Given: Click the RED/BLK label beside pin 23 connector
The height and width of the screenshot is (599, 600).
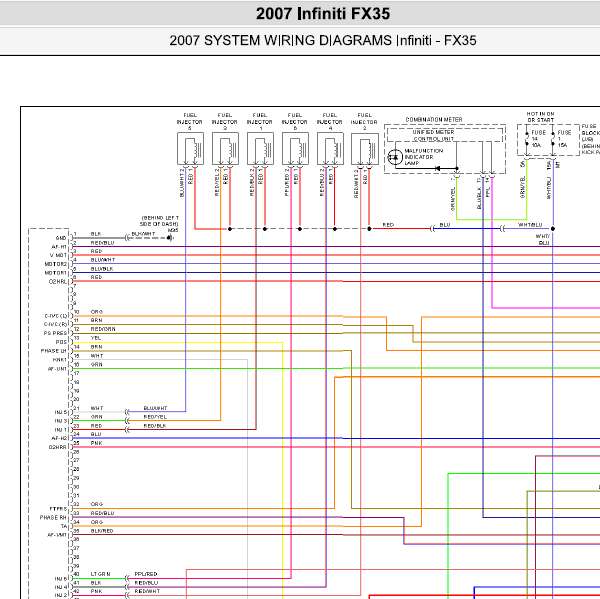Looking at the screenshot, I should [155, 426].
